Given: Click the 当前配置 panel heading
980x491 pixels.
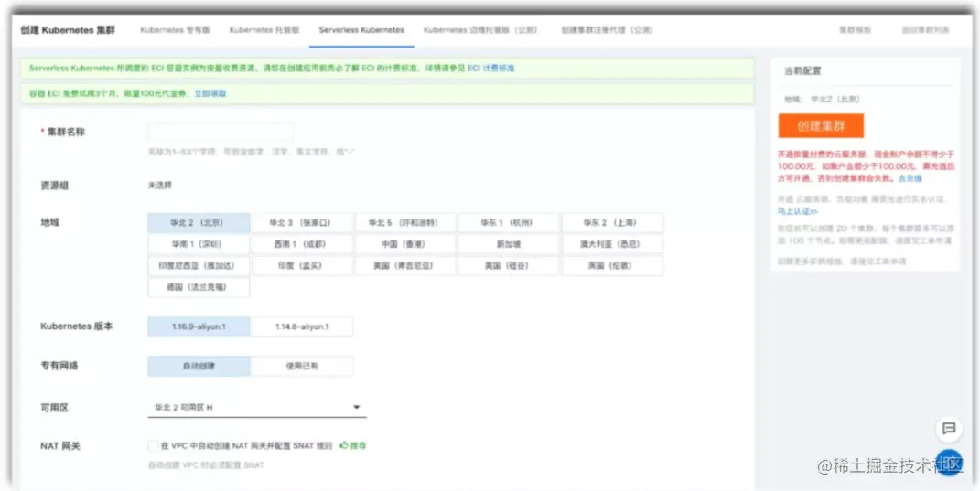Looking at the screenshot, I should [x=803, y=71].
